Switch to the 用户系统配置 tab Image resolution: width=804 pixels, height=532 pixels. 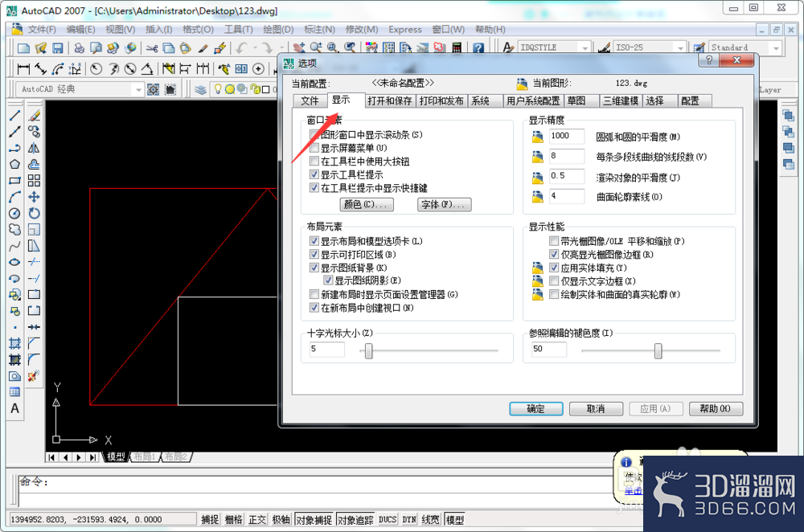pyautogui.click(x=533, y=101)
